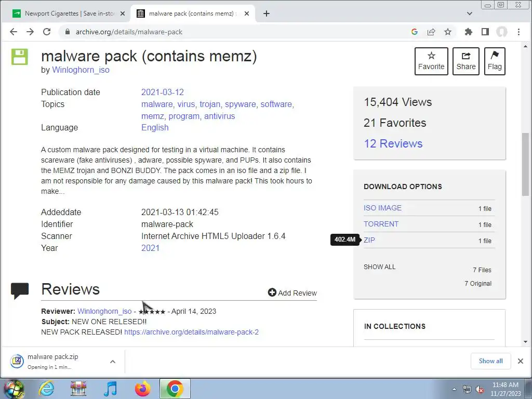
Task: Download the TORRENT option
Action: (381, 224)
